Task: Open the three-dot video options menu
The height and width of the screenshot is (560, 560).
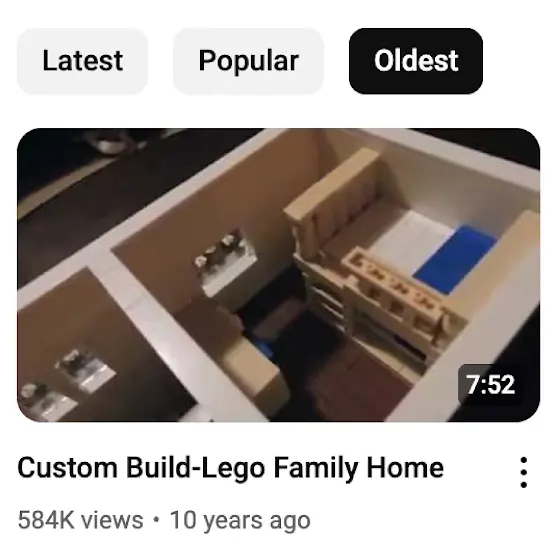Action: coord(524,472)
